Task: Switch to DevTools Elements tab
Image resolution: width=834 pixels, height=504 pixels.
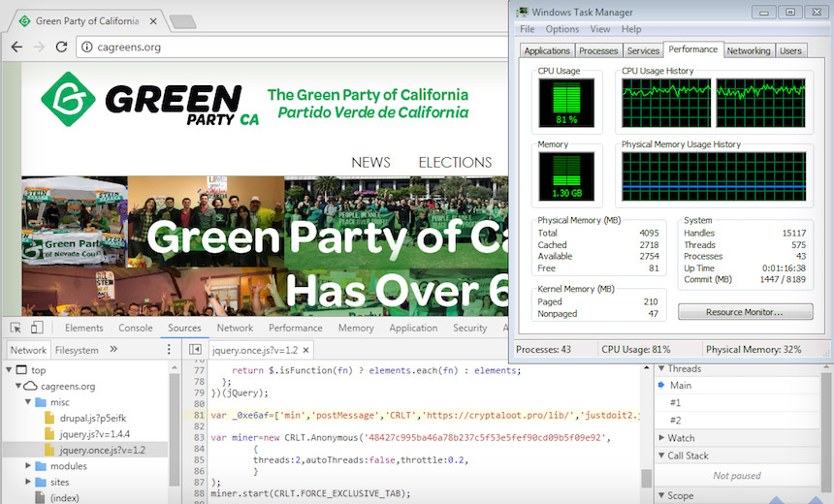Action: tap(84, 328)
